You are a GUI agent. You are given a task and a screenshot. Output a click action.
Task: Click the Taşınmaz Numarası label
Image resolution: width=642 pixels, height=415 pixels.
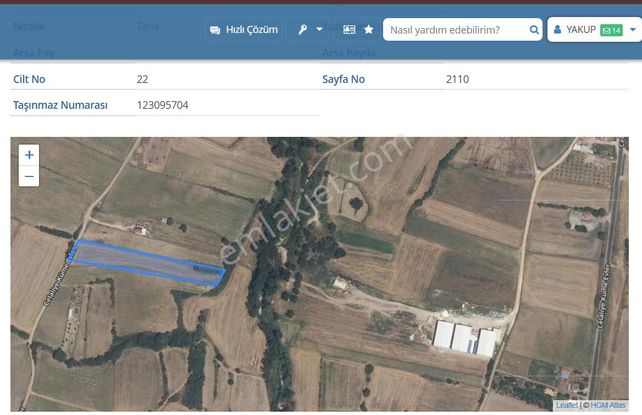click(60, 105)
